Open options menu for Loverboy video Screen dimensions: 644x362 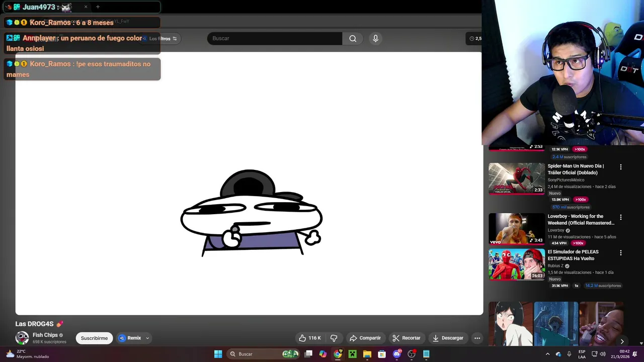[x=620, y=217]
